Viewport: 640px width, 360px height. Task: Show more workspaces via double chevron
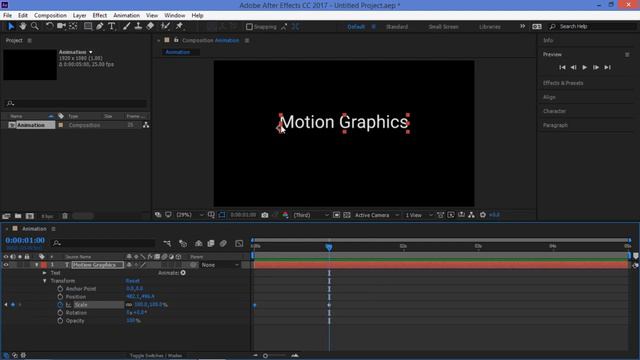point(522,27)
